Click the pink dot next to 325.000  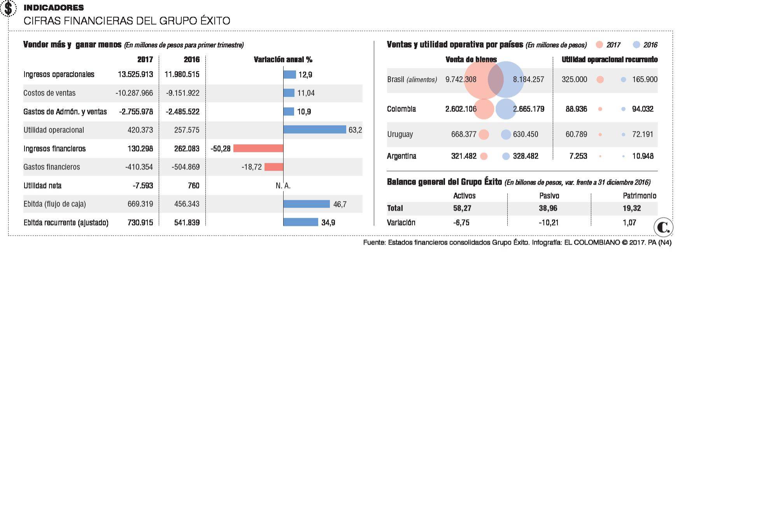(x=600, y=80)
